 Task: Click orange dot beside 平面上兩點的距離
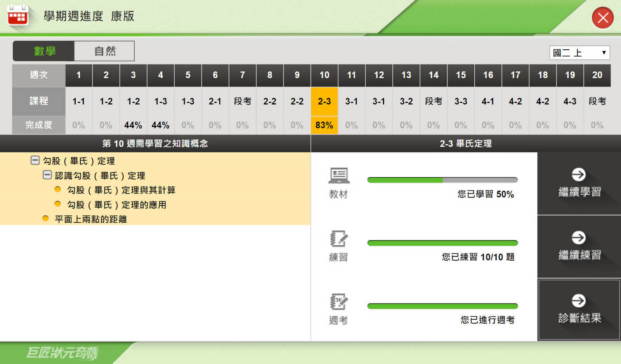45,218
